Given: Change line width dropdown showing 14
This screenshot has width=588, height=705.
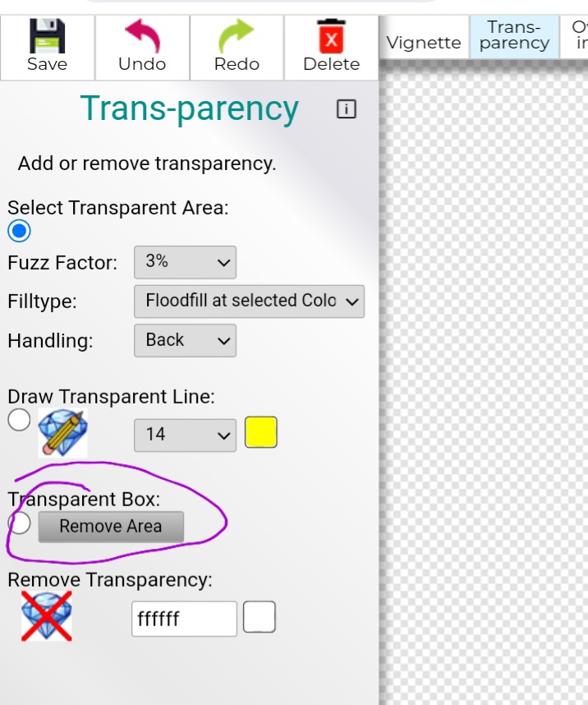Looking at the screenshot, I should point(185,435).
